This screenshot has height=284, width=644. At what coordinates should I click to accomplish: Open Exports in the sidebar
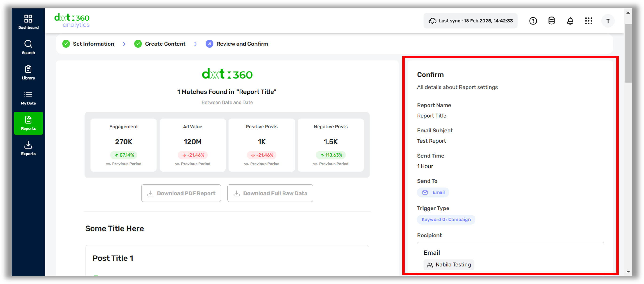pyautogui.click(x=28, y=148)
